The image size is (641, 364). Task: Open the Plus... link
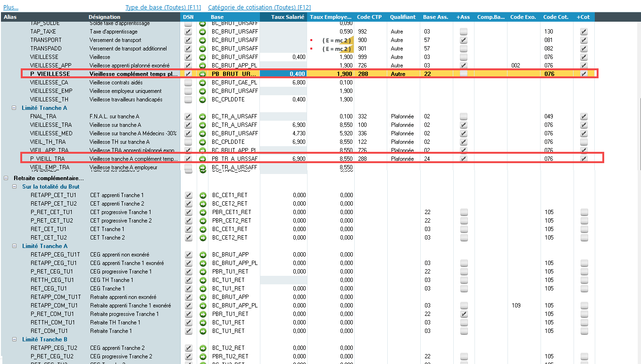click(x=11, y=7)
